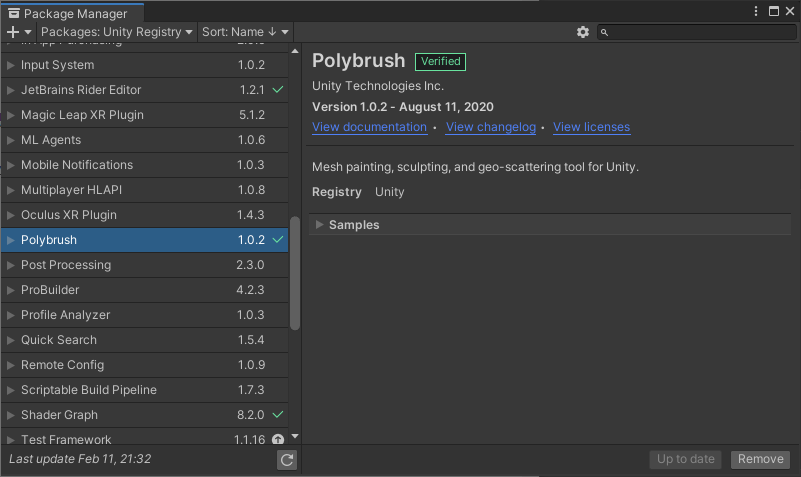Expand ML Agents versions arrow
The image size is (801, 477).
pyautogui.click(x=10, y=140)
